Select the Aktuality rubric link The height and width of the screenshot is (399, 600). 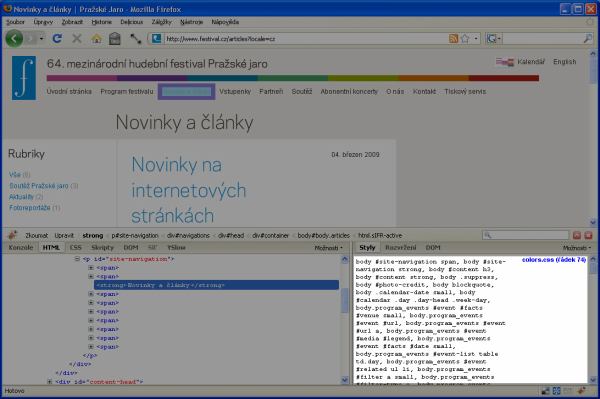click(x=21, y=197)
